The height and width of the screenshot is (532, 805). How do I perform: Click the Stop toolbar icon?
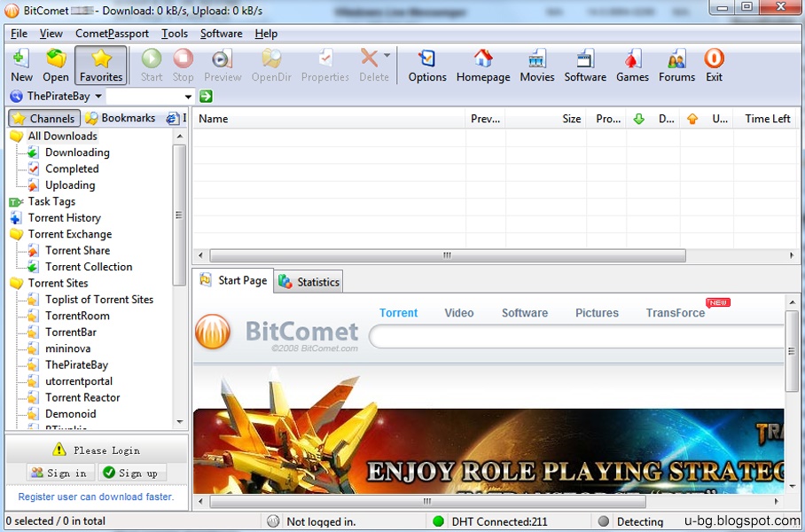[x=183, y=66]
